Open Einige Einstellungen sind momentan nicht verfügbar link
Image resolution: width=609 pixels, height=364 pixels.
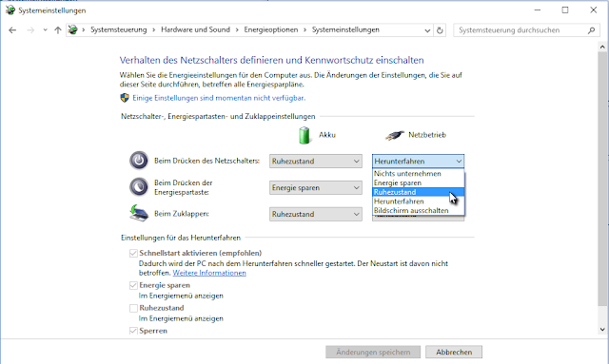pos(219,98)
